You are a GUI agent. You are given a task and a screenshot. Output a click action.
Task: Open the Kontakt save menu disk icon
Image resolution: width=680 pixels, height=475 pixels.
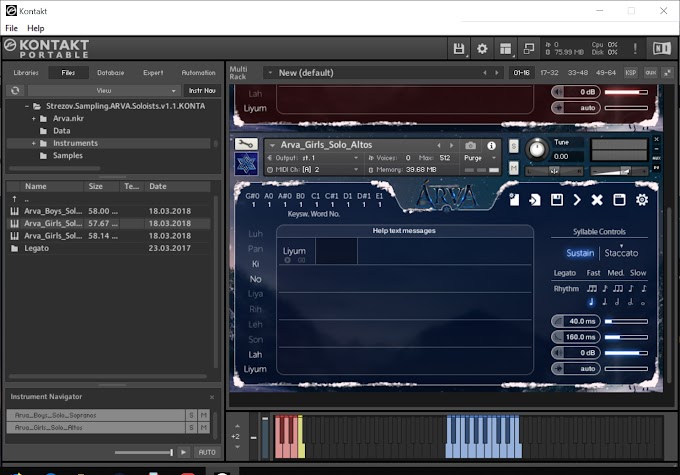458,48
